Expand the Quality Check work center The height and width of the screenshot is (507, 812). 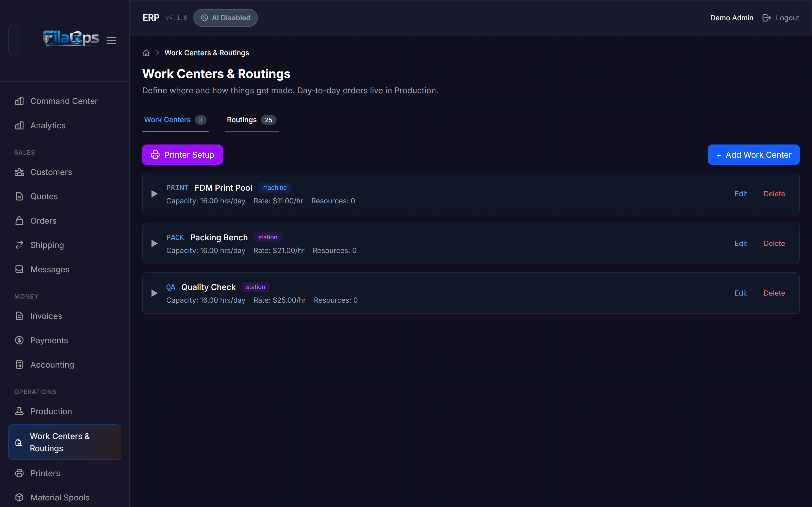point(154,293)
